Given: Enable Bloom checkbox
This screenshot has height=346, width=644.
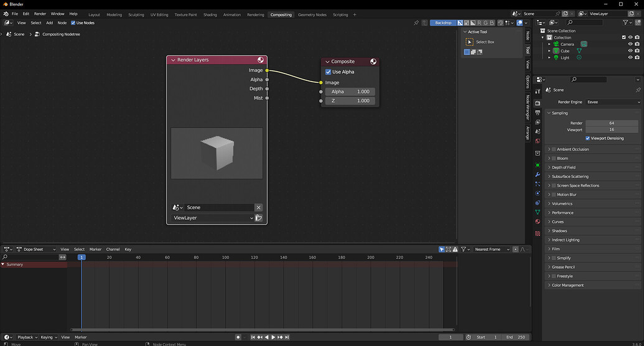Looking at the screenshot, I should 554,159.
